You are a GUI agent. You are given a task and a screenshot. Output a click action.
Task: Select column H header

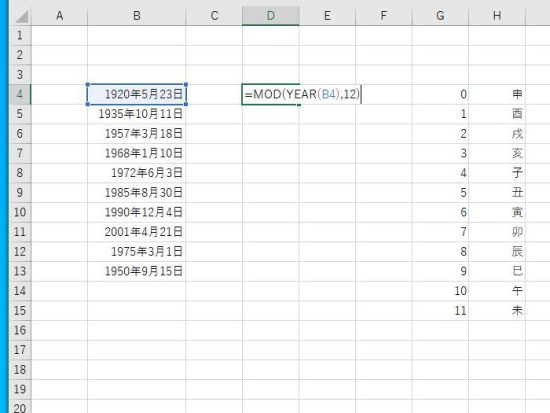[497, 16]
